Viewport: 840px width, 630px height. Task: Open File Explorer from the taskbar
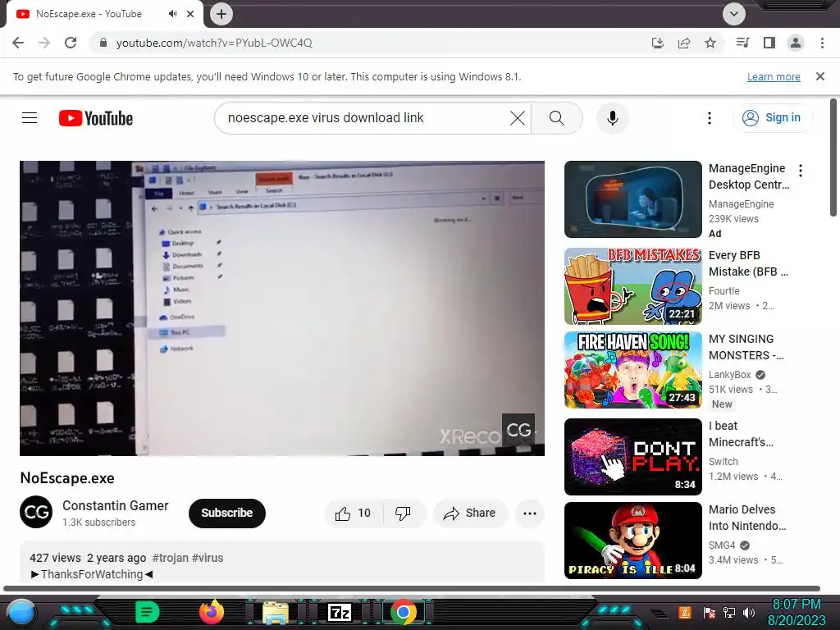point(276,612)
